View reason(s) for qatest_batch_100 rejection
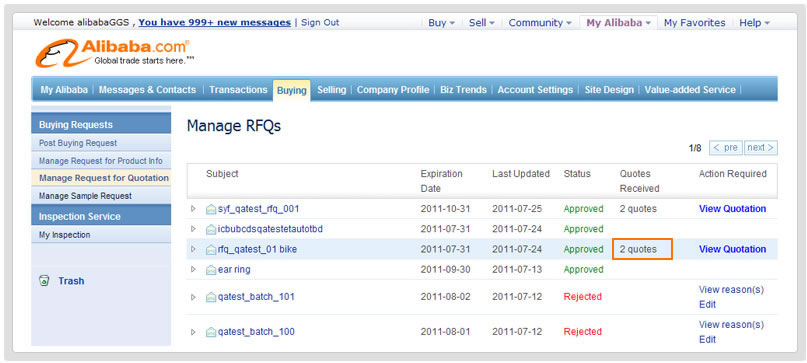This screenshot has width=807, height=363. tap(731, 324)
